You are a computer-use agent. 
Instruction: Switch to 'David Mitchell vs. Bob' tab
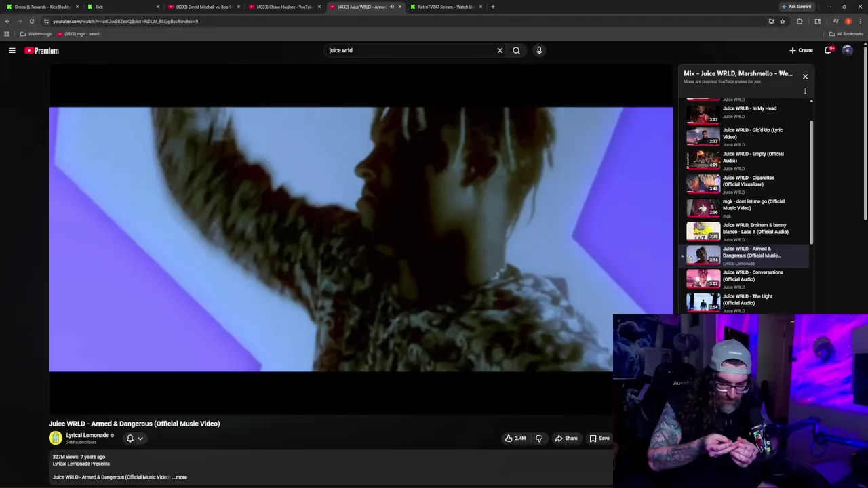point(203,7)
